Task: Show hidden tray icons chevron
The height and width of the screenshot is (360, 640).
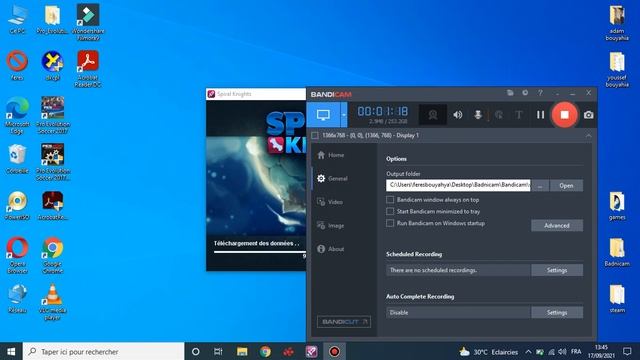Action: (528, 351)
